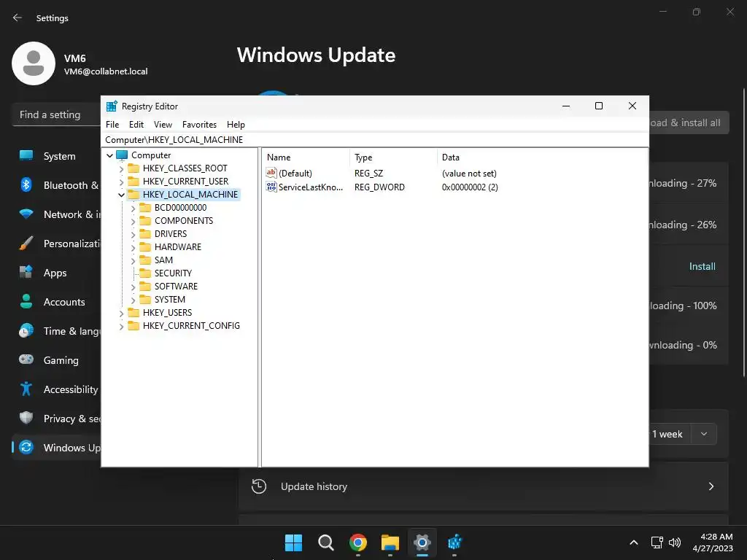
Task: Expand the HKEY_CURRENT_USER node
Action: (x=122, y=182)
